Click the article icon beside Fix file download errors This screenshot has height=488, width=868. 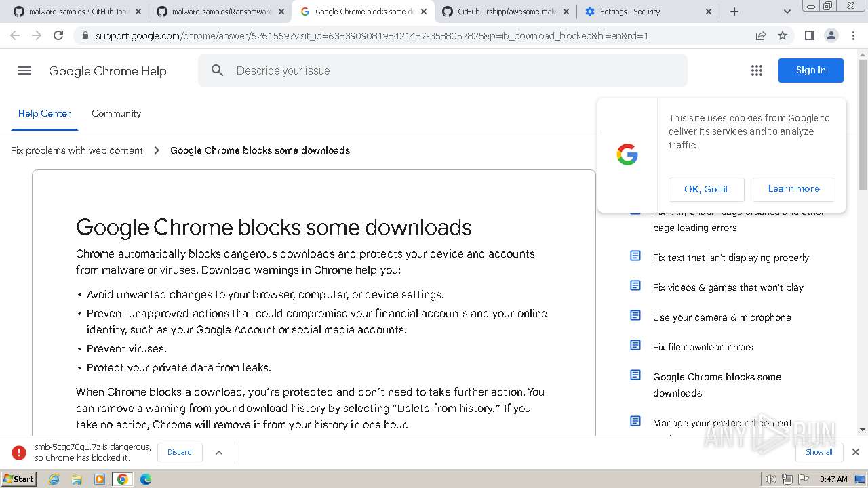pyautogui.click(x=635, y=346)
